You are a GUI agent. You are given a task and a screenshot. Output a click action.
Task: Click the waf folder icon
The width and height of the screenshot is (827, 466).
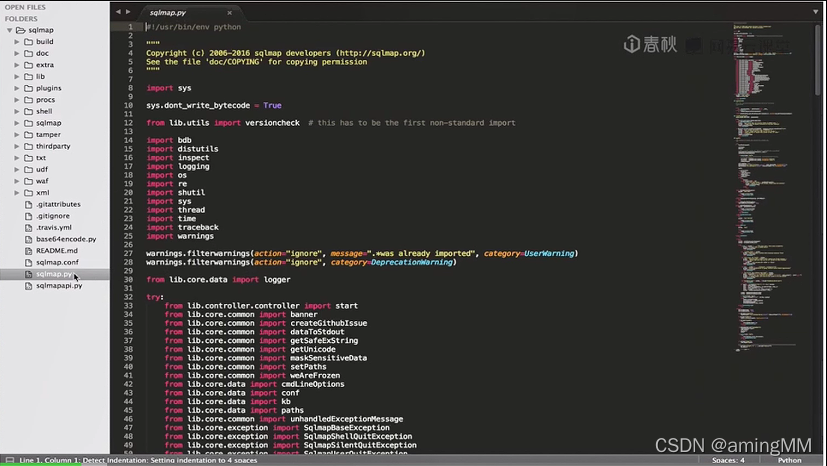(28, 181)
